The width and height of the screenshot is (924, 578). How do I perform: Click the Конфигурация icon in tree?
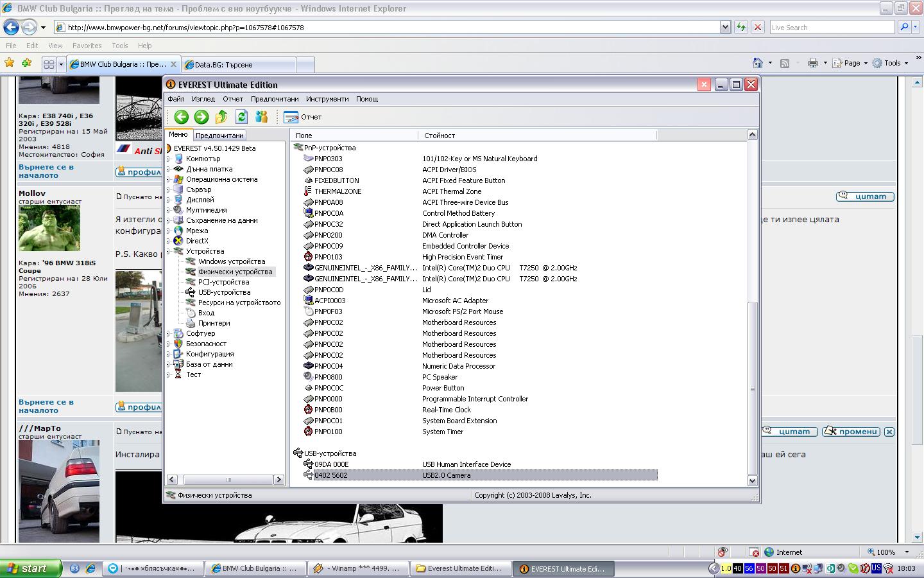pos(178,354)
